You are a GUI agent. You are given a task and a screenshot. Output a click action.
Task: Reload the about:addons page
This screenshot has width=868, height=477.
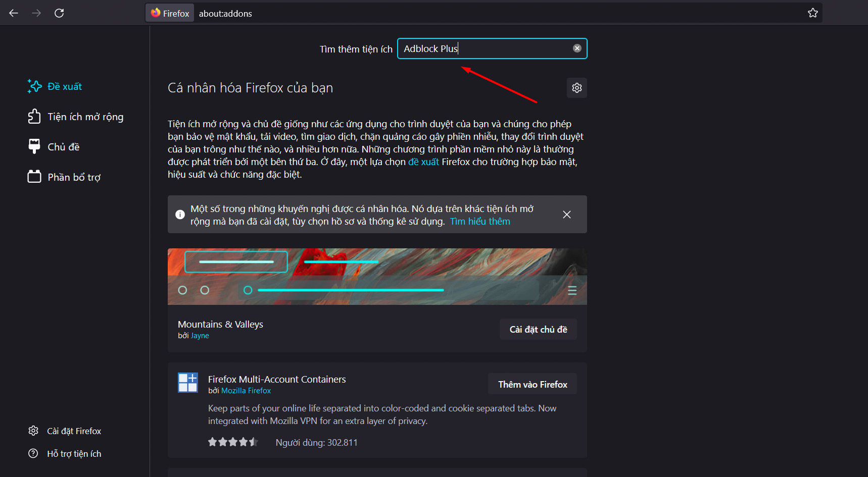click(59, 13)
